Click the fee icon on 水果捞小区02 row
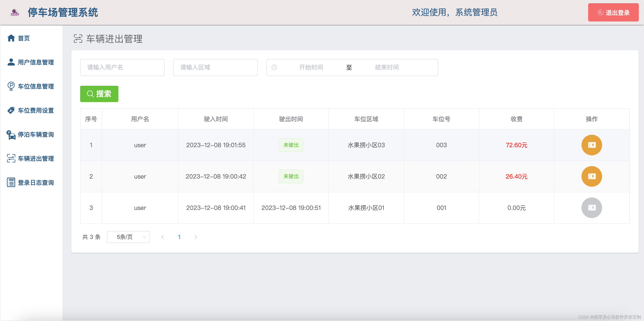Viewport: 644px width, 321px height. point(592,176)
